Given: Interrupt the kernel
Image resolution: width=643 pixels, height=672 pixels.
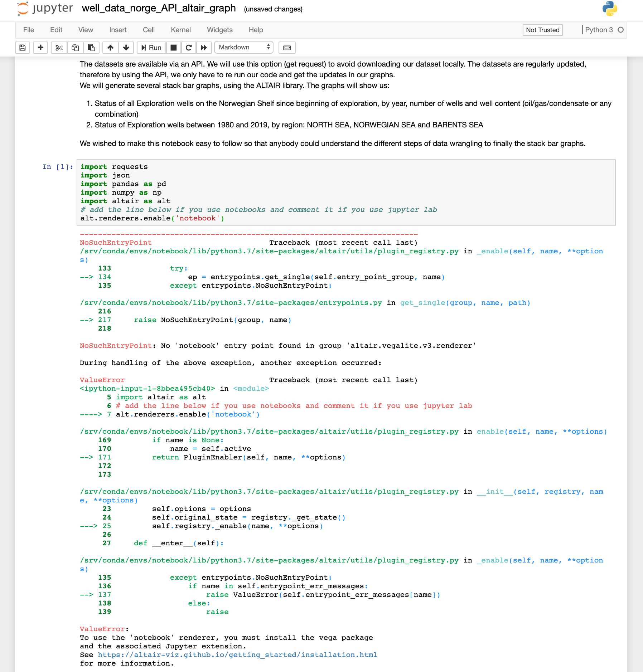Looking at the screenshot, I should point(173,47).
